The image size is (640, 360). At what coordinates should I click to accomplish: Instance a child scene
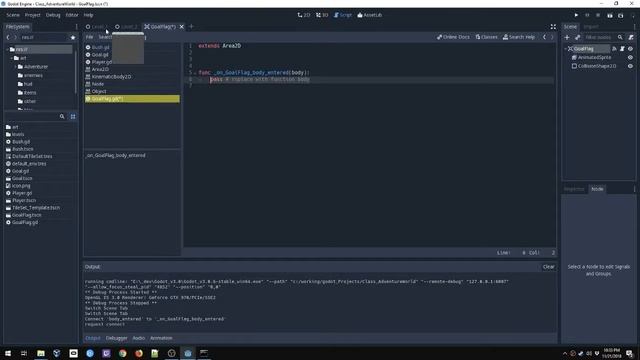pos(578,37)
